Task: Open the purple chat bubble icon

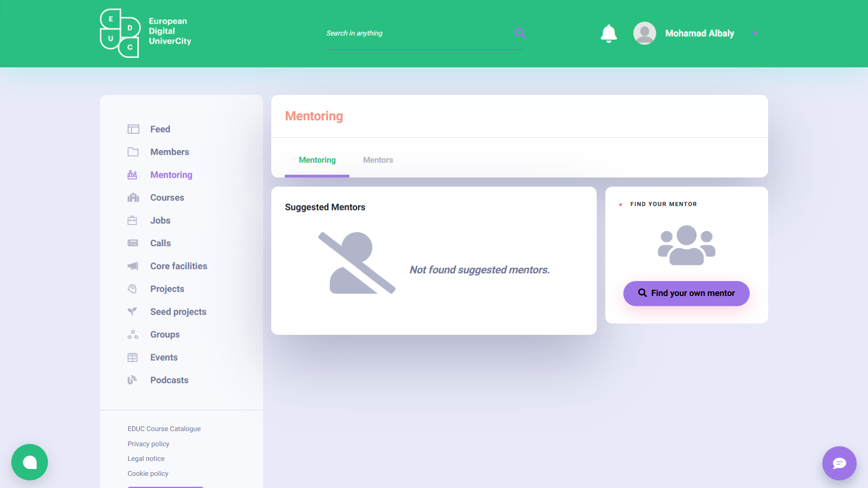Action: (x=839, y=463)
